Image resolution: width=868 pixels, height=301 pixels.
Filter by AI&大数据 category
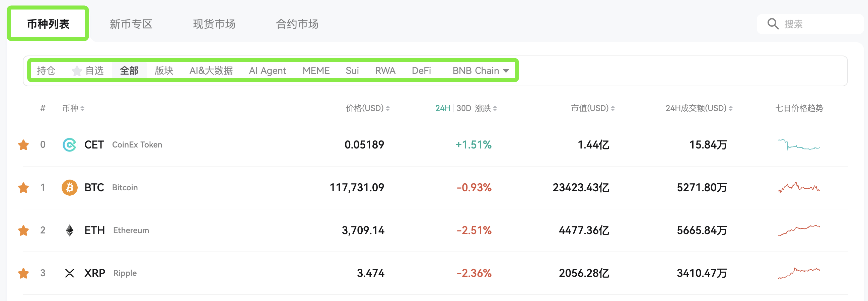click(x=211, y=71)
